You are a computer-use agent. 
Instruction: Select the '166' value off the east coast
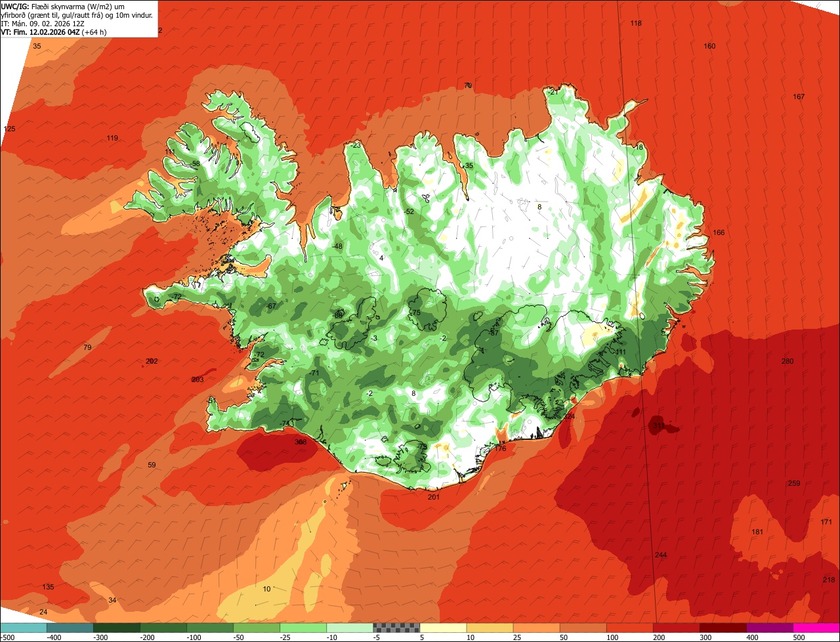coord(719,233)
